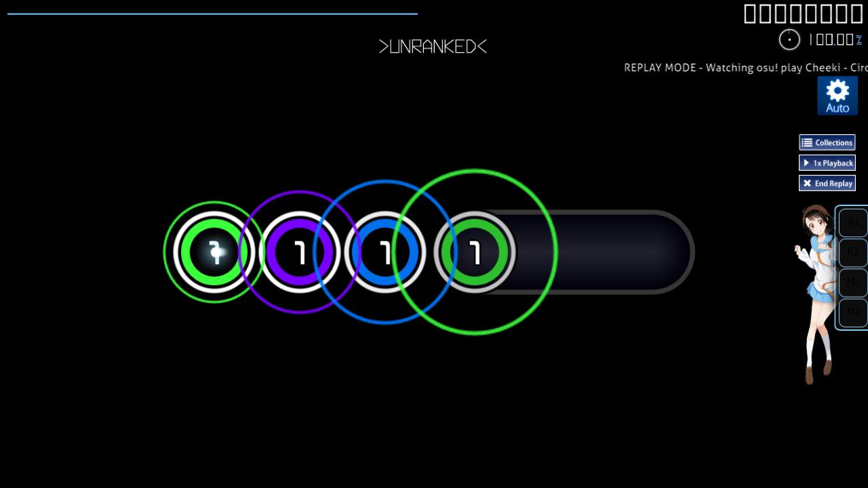Image resolution: width=868 pixels, height=488 pixels.
Task: Click the dark slider track end
Action: pyautogui.click(x=652, y=252)
